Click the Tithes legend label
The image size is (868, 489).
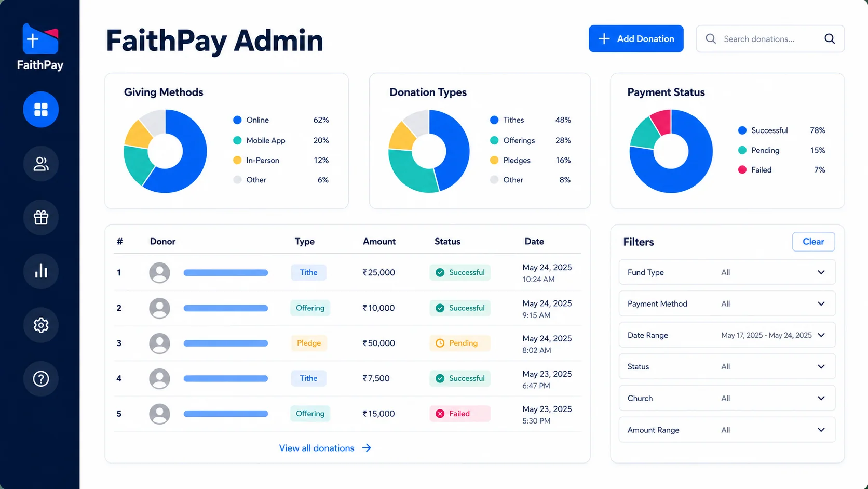coord(513,120)
